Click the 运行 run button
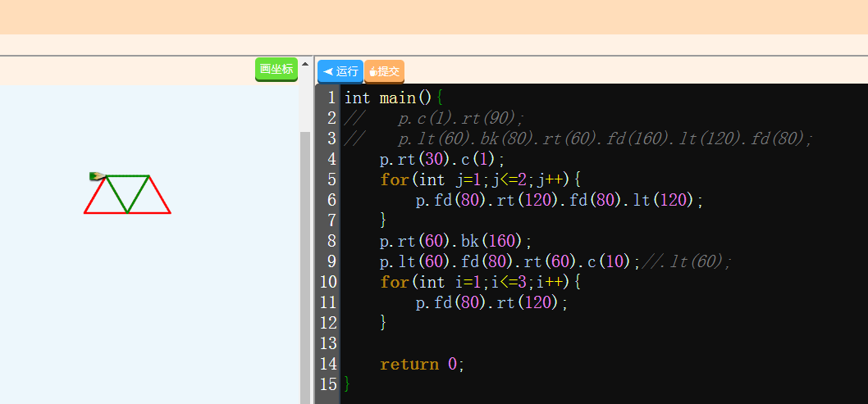Viewport: 868px width, 404px height. pos(340,71)
